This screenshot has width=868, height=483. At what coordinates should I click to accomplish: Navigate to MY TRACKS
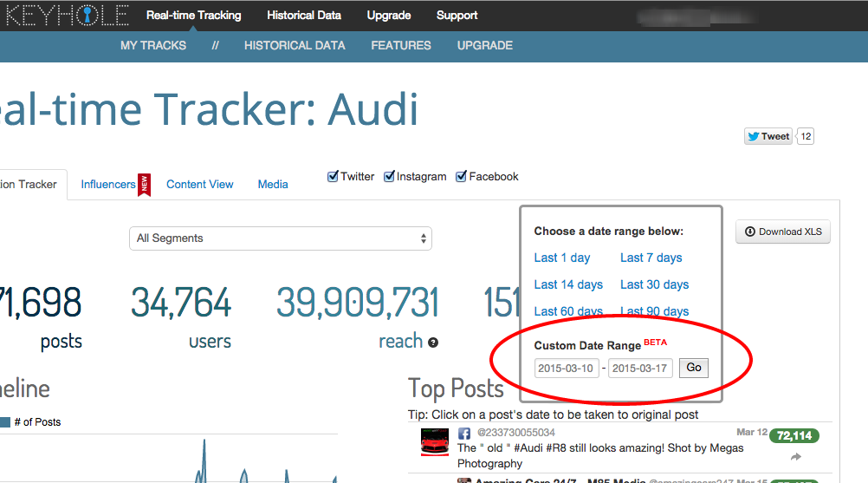tap(153, 45)
